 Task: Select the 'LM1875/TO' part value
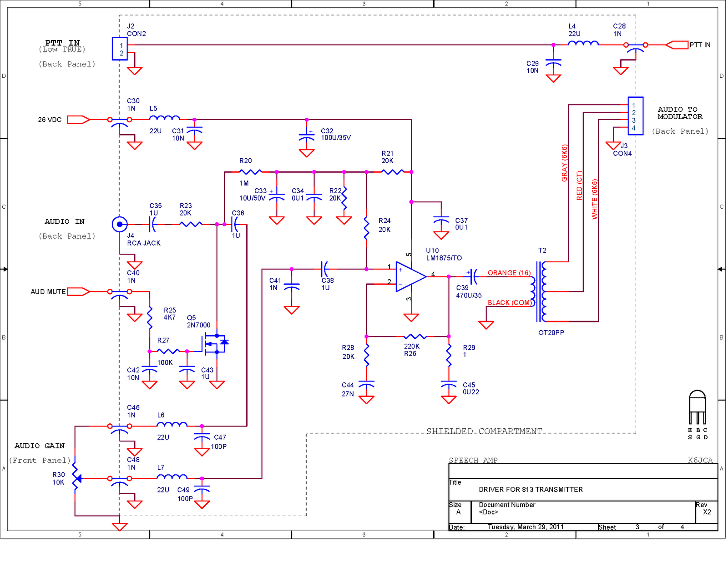click(444, 258)
